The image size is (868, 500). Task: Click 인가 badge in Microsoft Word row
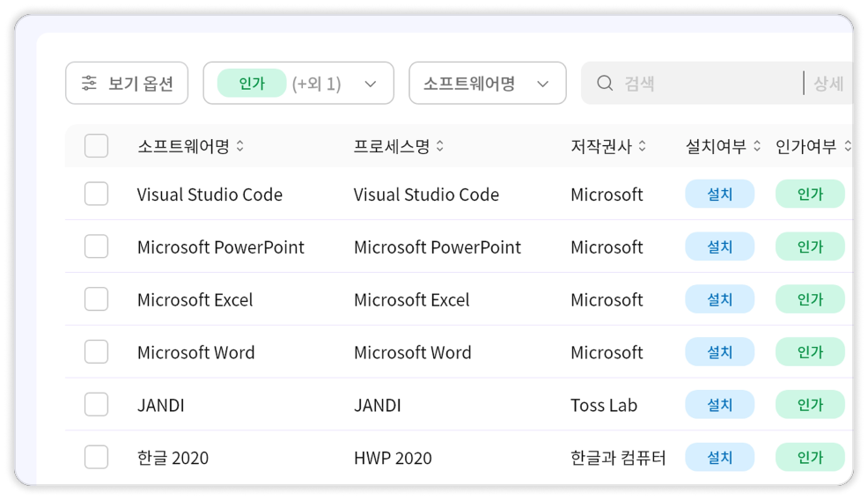tap(810, 351)
